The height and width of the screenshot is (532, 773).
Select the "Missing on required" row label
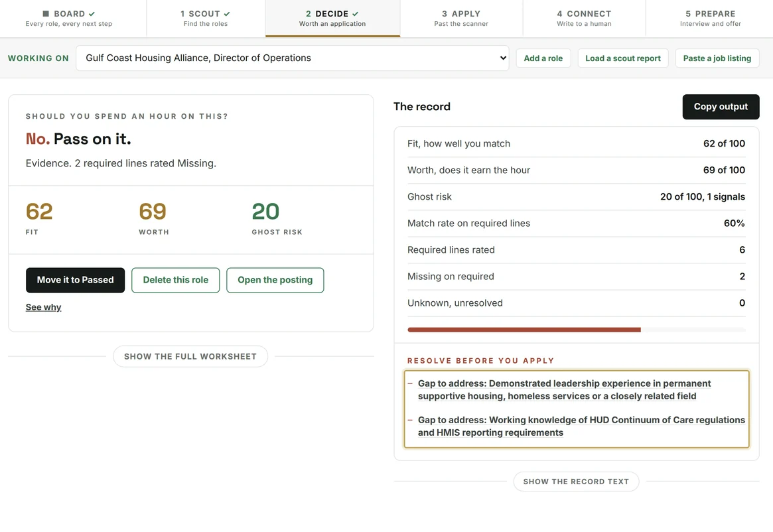click(451, 277)
